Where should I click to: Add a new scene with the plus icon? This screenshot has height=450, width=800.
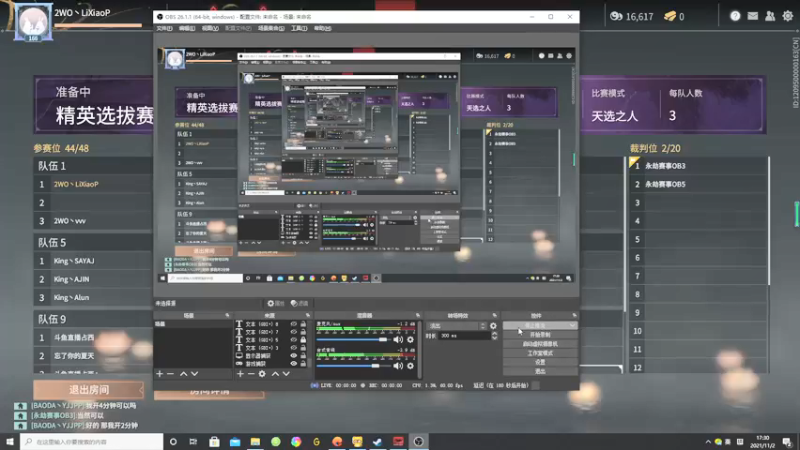pos(160,374)
